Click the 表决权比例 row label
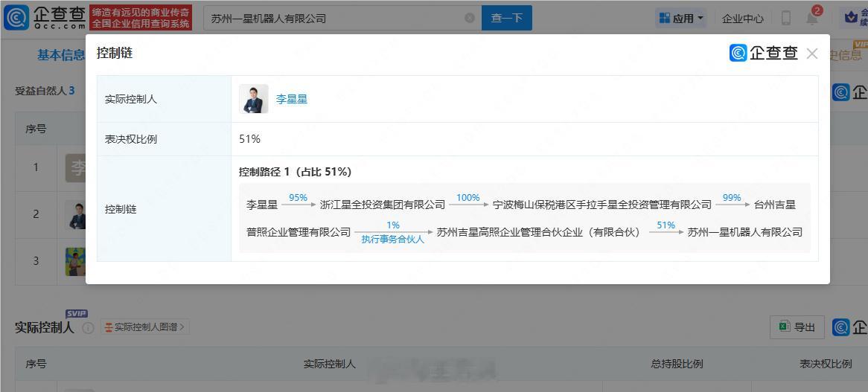Image resolution: width=868 pixels, height=392 pixels. [130, 139]
